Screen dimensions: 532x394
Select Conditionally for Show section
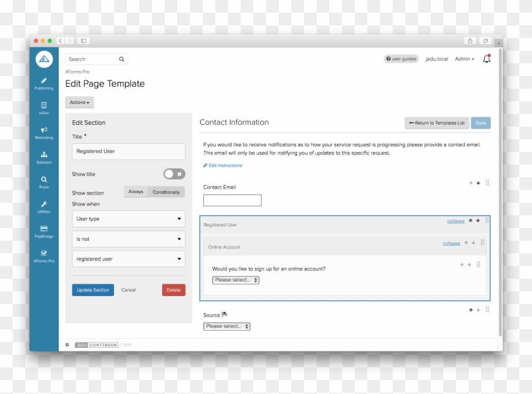point(166,192)
